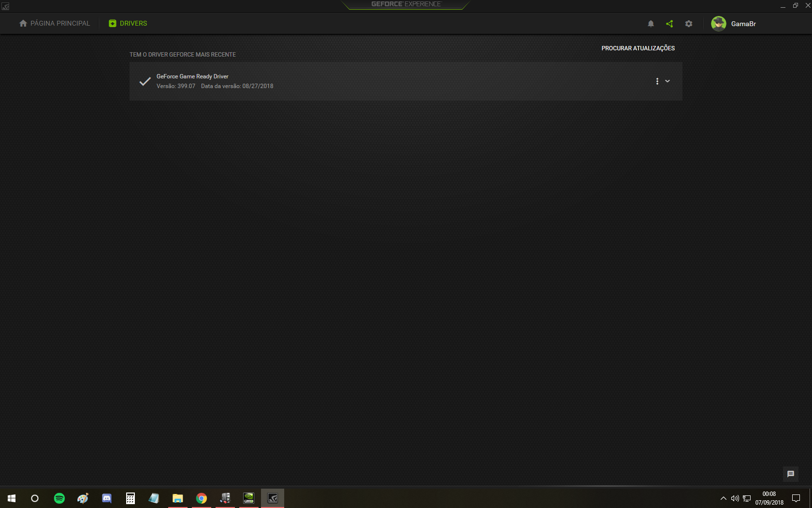Screen dimensions: 812x508
Task: Open the Windows Start menu
Action: (x=12, y=498)
